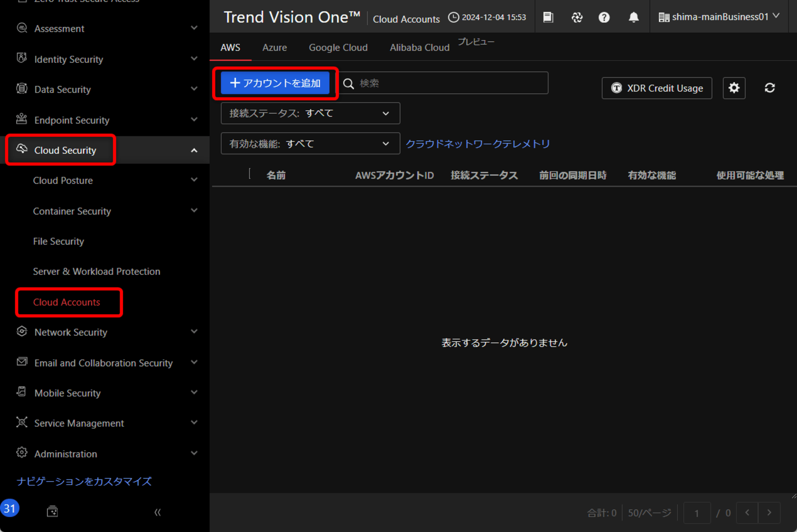Click the 前回の同期日時 column header

573,175
